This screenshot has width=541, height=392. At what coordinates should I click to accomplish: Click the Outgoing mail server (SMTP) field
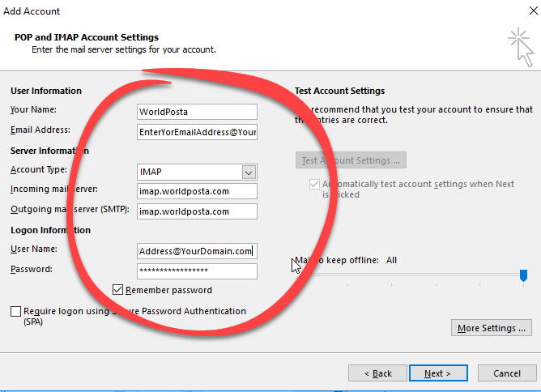tap(197, 211)
